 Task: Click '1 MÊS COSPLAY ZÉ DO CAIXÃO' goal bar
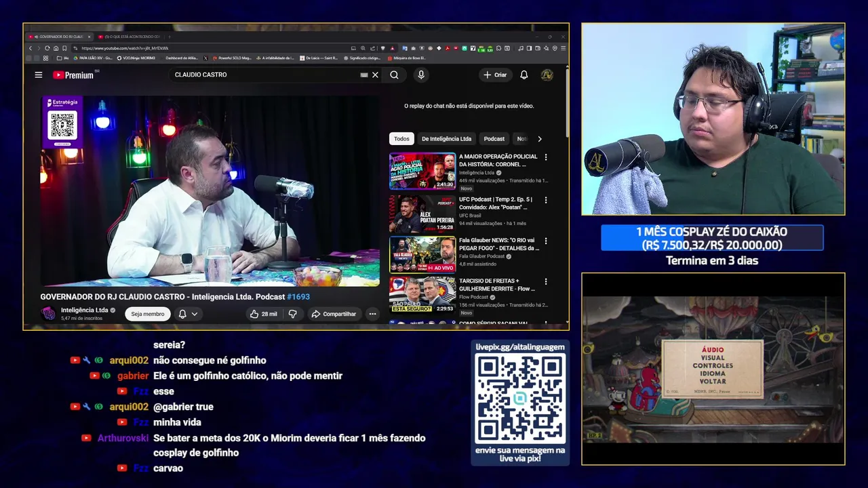tap(712, 239)
